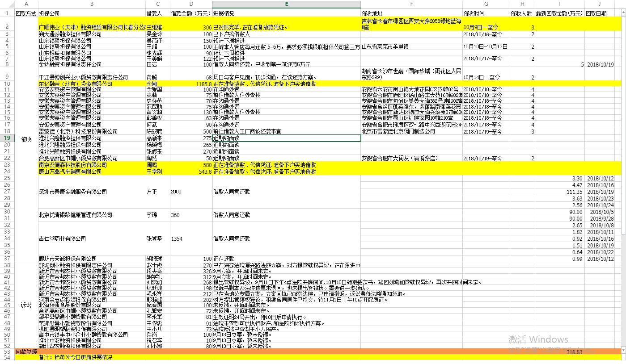Select column E header
The width and height of the screenshot is (626, 364).
point(286,4)
